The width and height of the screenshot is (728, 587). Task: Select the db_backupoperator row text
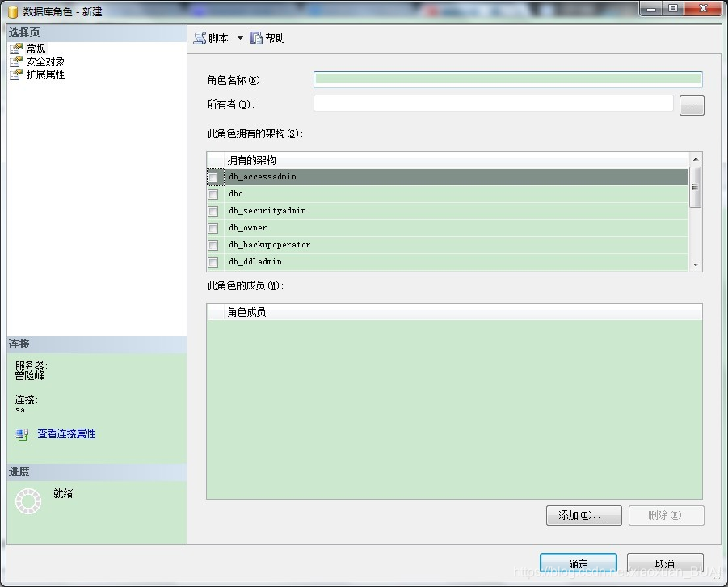pos(270,244)
